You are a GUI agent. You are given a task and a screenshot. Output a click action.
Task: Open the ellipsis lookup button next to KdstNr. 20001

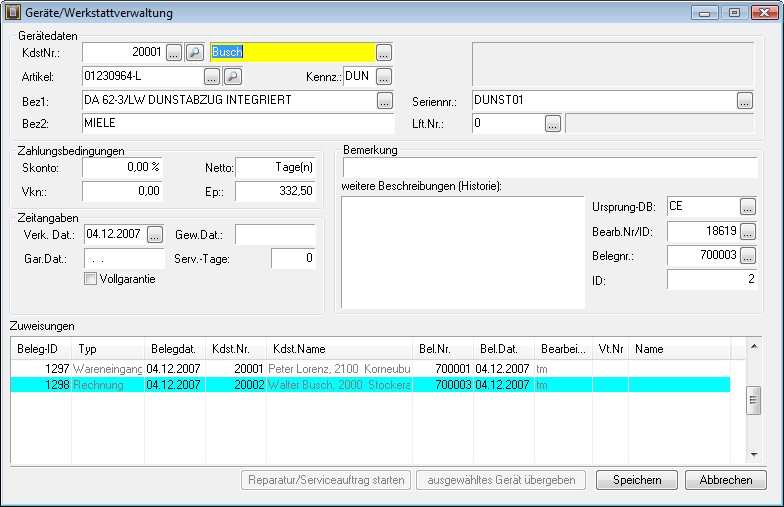174,52
